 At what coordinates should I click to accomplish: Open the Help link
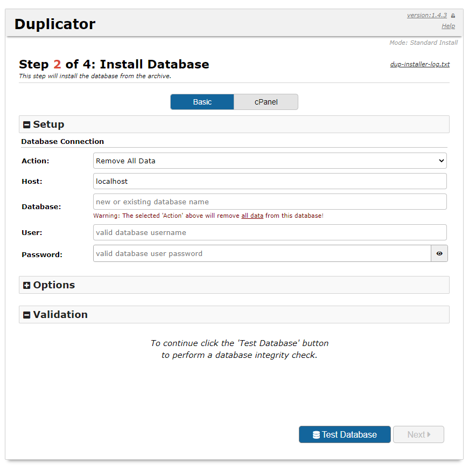click(449, 26)
